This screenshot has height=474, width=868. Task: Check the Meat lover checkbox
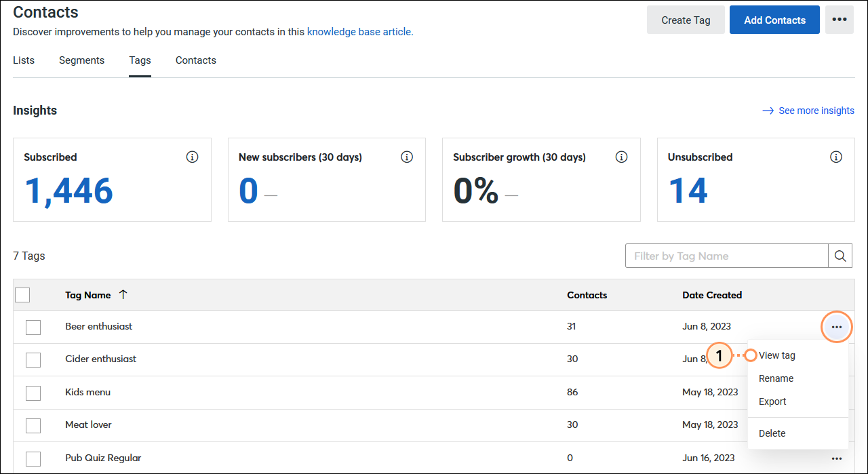coord(33,426)
